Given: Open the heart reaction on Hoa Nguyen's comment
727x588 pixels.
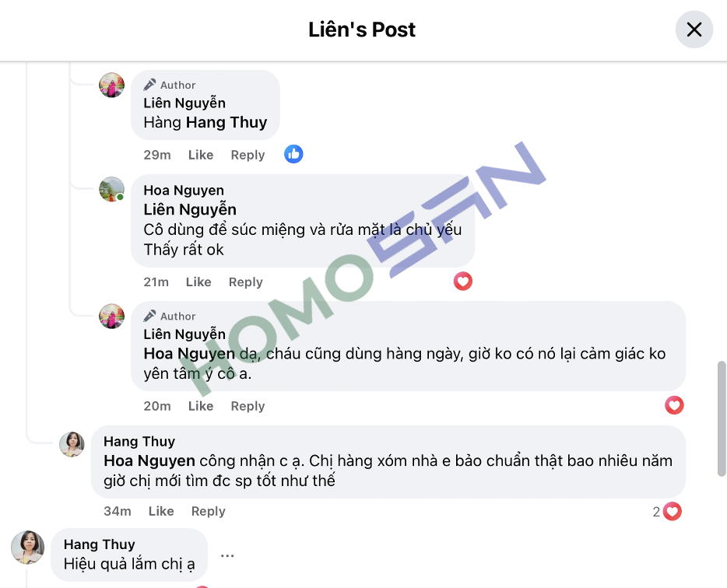Looking at the screenshot, I should [x=462, y=282].
